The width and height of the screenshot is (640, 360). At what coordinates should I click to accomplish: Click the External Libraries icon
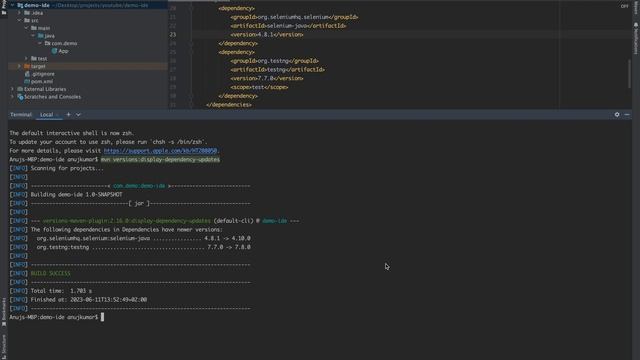coord(20,89)
